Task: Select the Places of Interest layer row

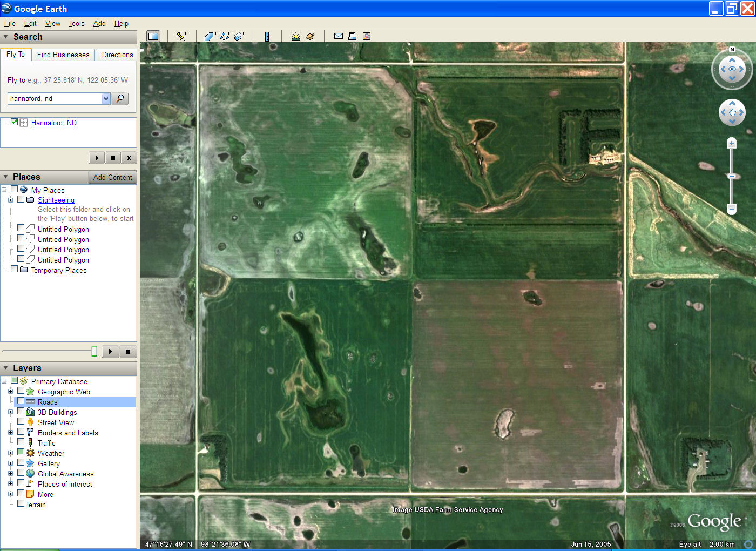Action: pyautogui.click(x=65, y=484)
